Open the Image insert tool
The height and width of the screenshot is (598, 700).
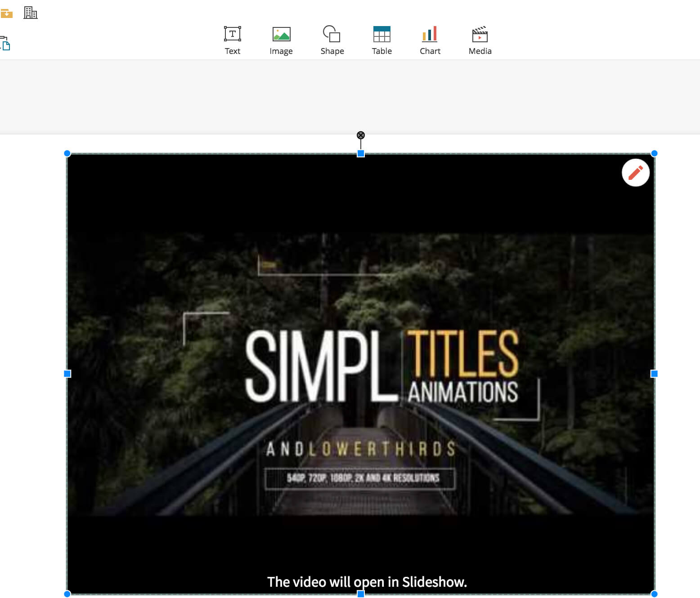[281, 40]
